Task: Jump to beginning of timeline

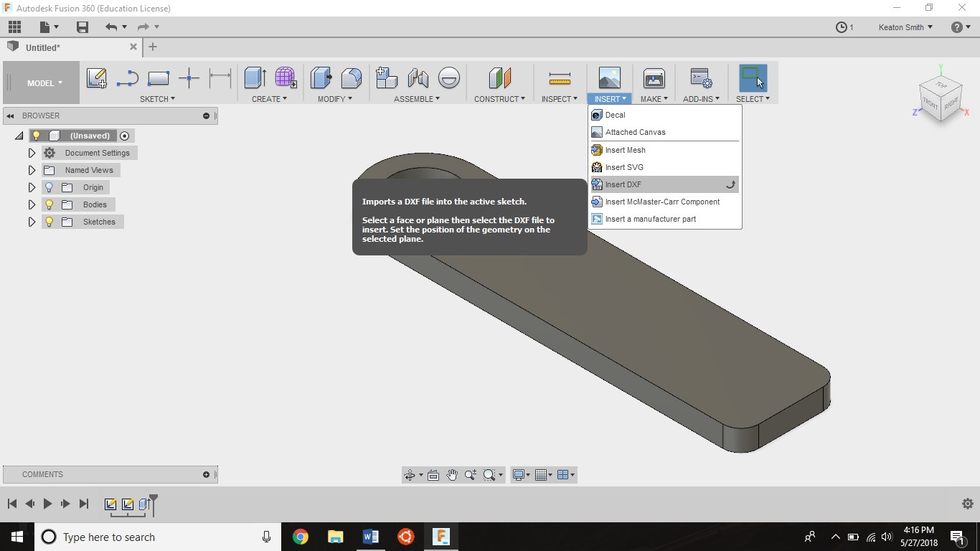Action: pos(12,504)
